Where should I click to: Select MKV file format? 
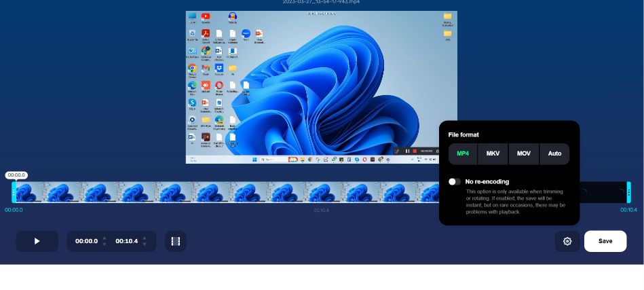493,153
